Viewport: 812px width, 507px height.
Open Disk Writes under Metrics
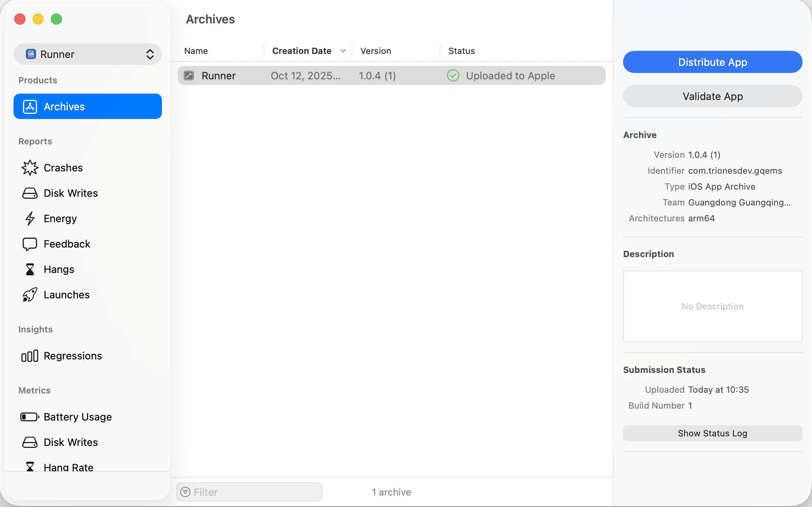(x=71, y=442)
